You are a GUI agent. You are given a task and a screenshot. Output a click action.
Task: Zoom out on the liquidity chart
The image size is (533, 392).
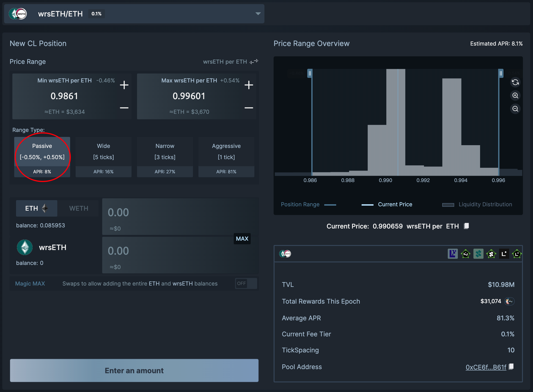pos(515,109)
